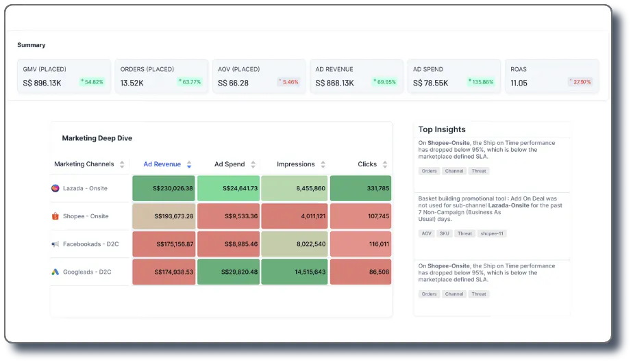Sort table using Clicks arrows
Screen dimensions: 633x364
pos(385,164)
